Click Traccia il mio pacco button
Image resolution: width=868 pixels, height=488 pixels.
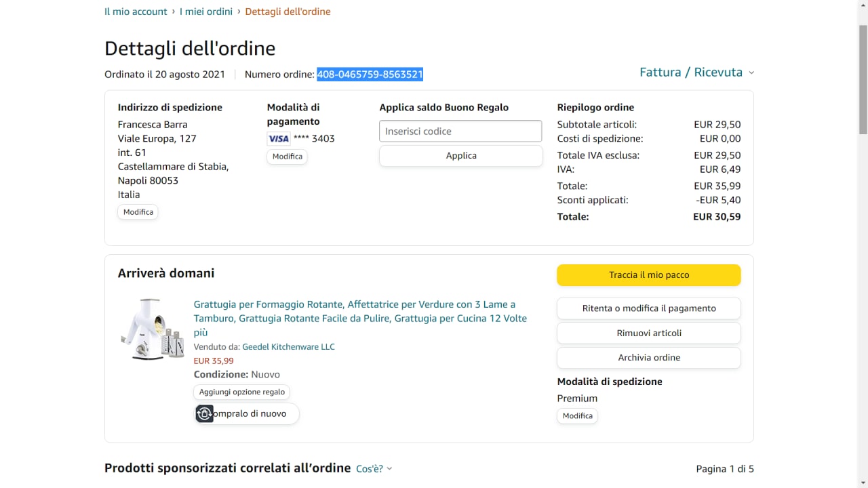[x=649, y=275]
